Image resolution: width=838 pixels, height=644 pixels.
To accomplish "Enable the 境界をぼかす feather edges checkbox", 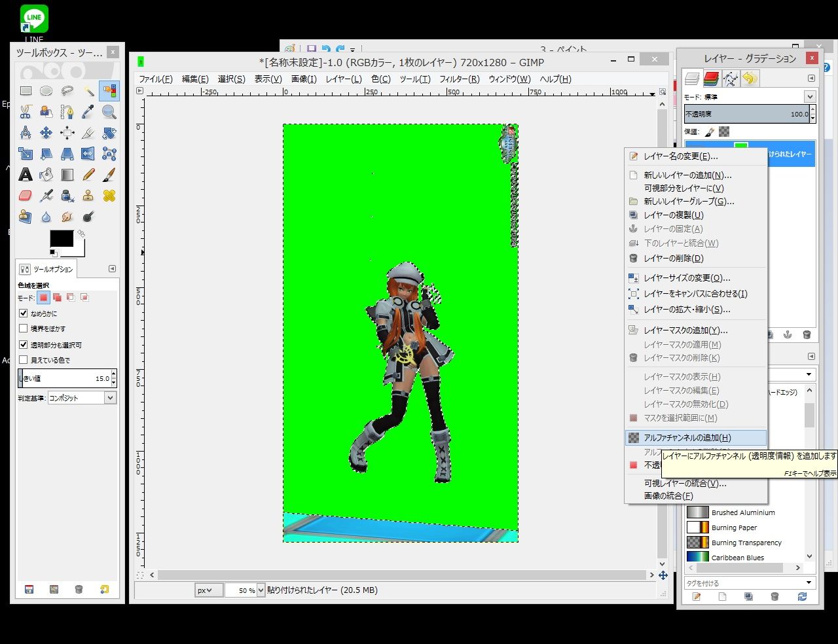I will 24,329.
